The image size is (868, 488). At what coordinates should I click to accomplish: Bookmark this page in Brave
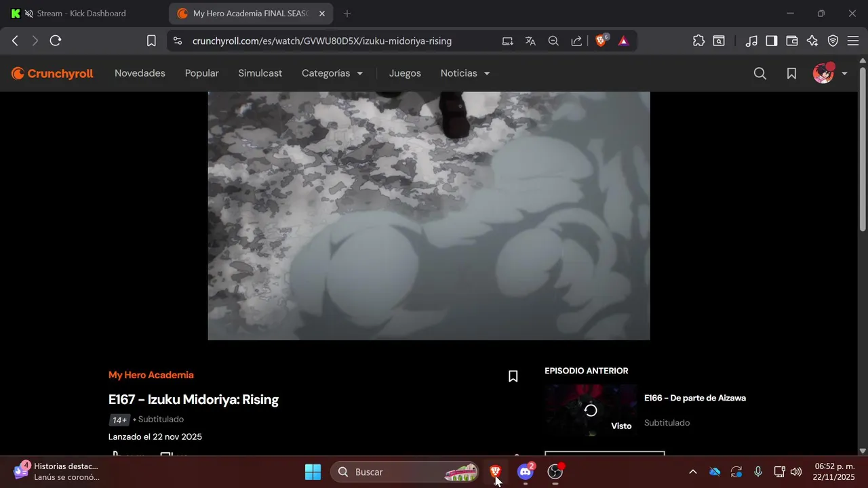click(x=151, y=41)
